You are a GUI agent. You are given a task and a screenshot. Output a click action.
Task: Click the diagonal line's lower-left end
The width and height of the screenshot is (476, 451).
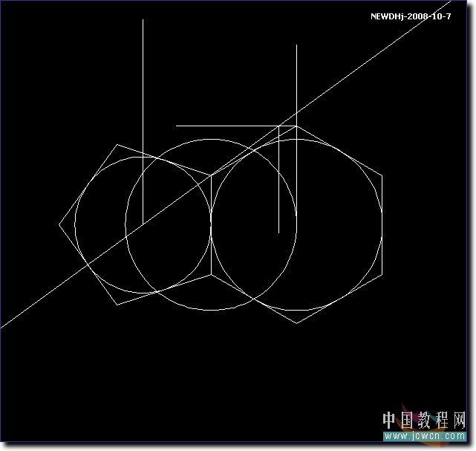tap(2, 327)
